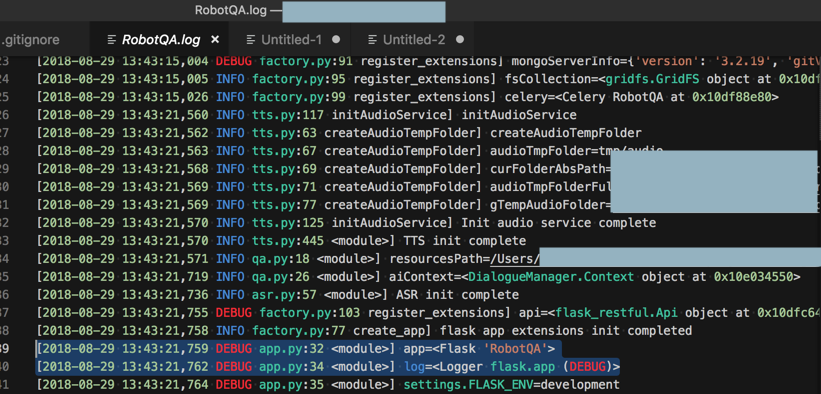This screenshot has height=394, width=821.
Task: Click the Untitled-1 unsaved dot indicator
Action: tap(336, 39)
